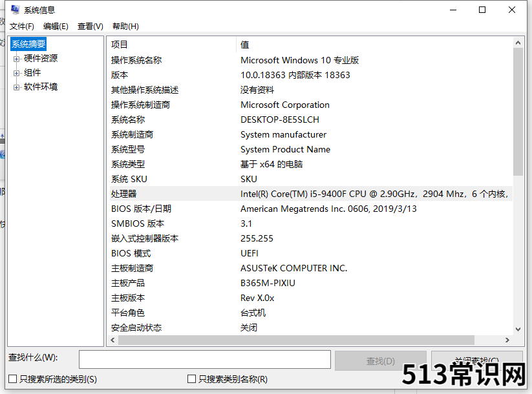Click the vertical scrollbar thumb
The width and height of the screenshot is (532, 394).
[518, 112]
